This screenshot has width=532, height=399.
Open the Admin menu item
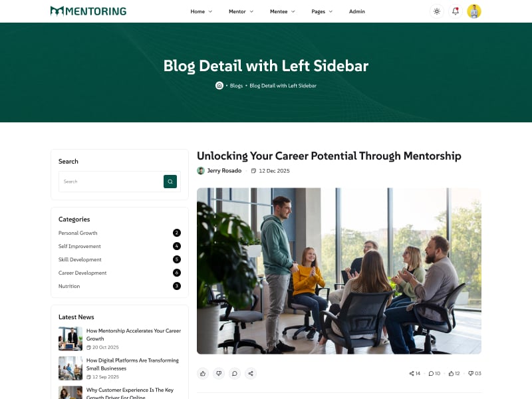(357, 11)
